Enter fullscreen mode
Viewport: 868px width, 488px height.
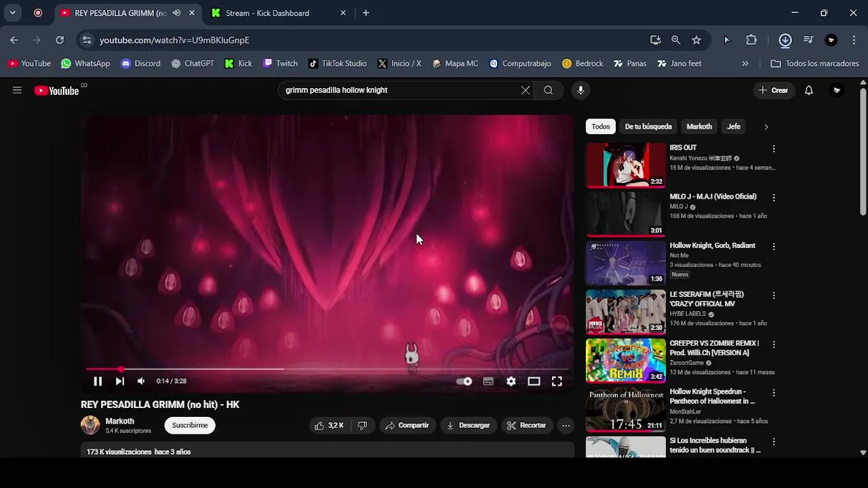pos(557,382)
